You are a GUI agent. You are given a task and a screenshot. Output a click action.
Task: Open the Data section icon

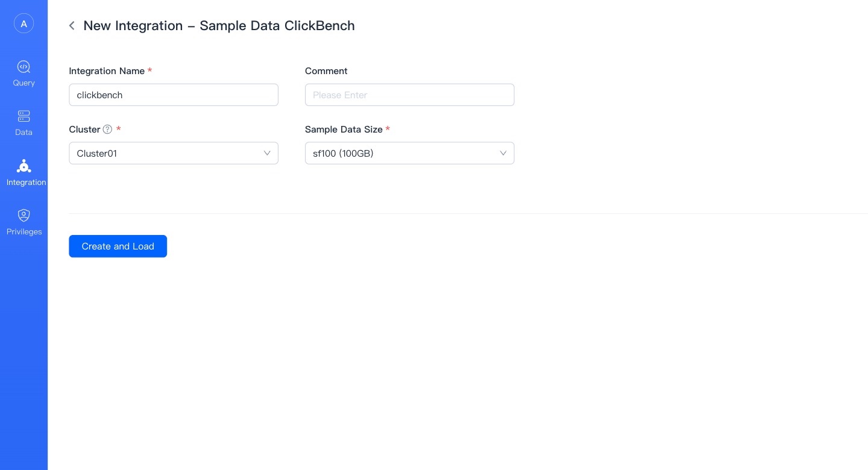pos(24,116)
